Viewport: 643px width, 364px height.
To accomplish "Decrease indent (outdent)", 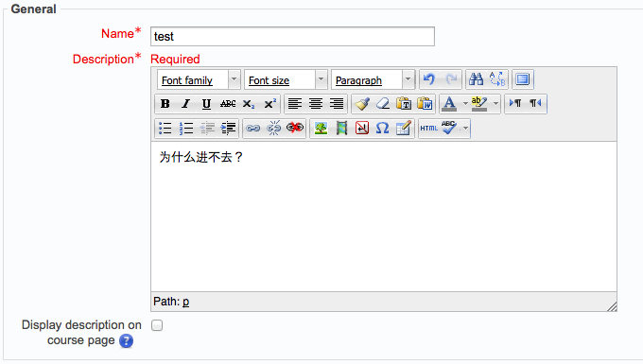I will point(207,129).
